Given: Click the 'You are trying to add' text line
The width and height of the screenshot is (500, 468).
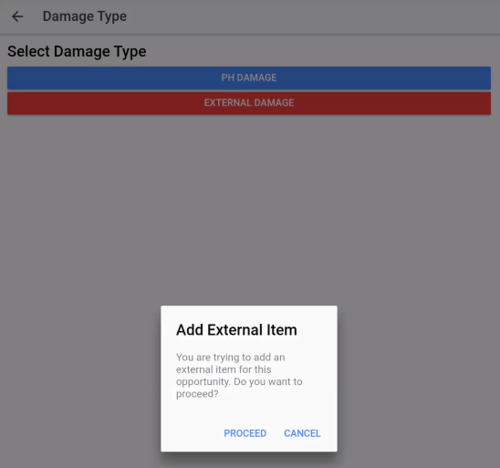Looking at the screenshot, I should pyautogui.click(x=230, y=357).
